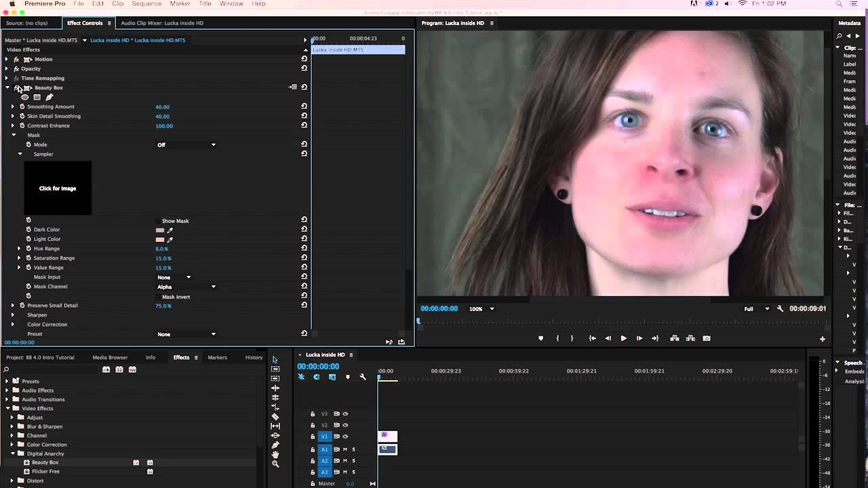The width and height of the screenshot is (868, 488).
Task: Open the Preset dropdown showing None
Action: click(x=186, y=333)
